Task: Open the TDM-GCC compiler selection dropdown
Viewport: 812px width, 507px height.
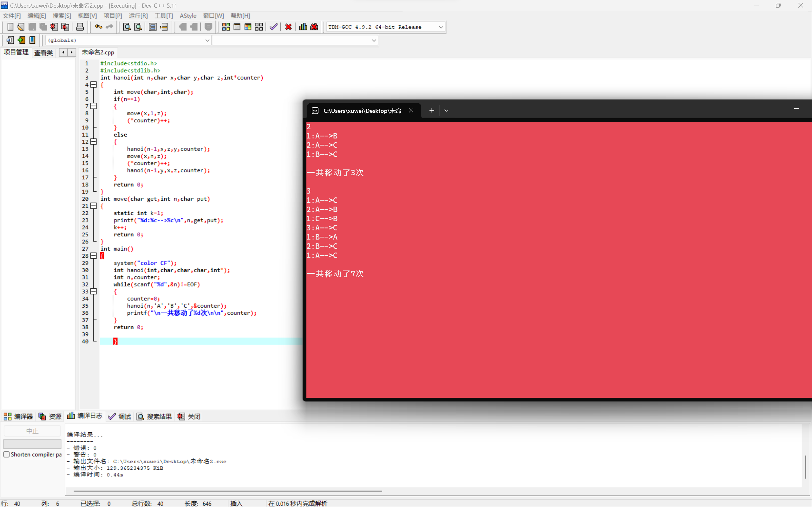Action: coord(441,27)
